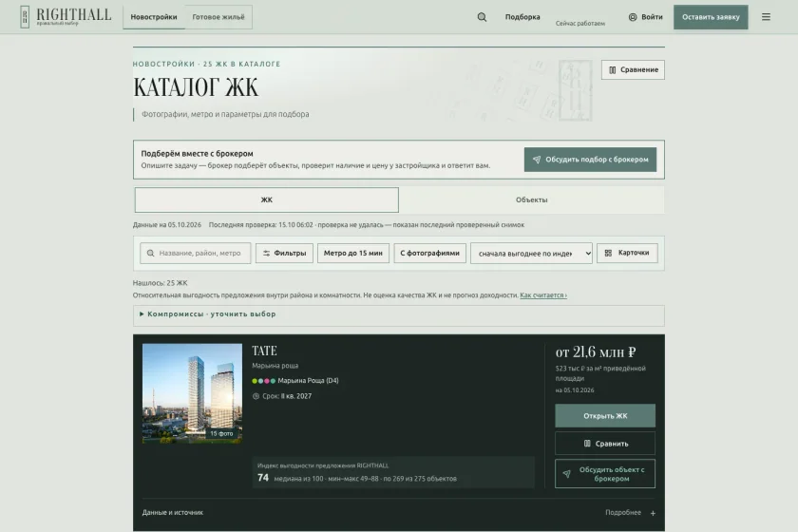798x532 pixels.
Task: Focus the Название, район, метро search field
Action: tap(196, 253)
